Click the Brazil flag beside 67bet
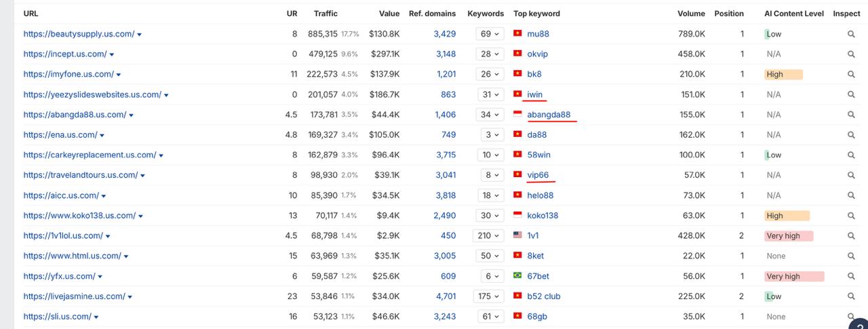 pos(517,276)
